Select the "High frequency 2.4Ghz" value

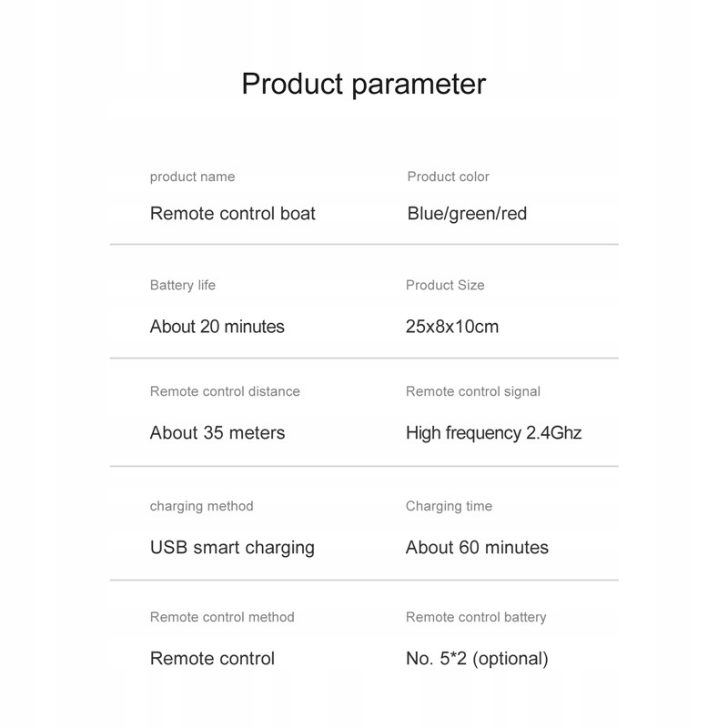(493, 432)
